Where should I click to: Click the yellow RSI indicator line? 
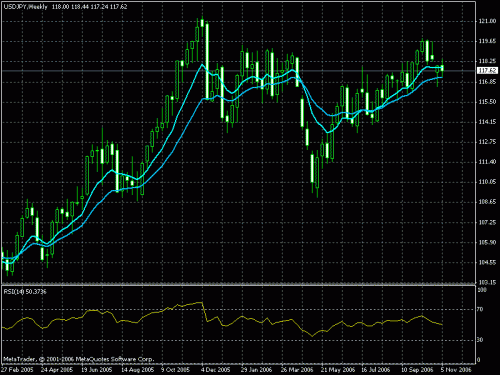[223, 324]
